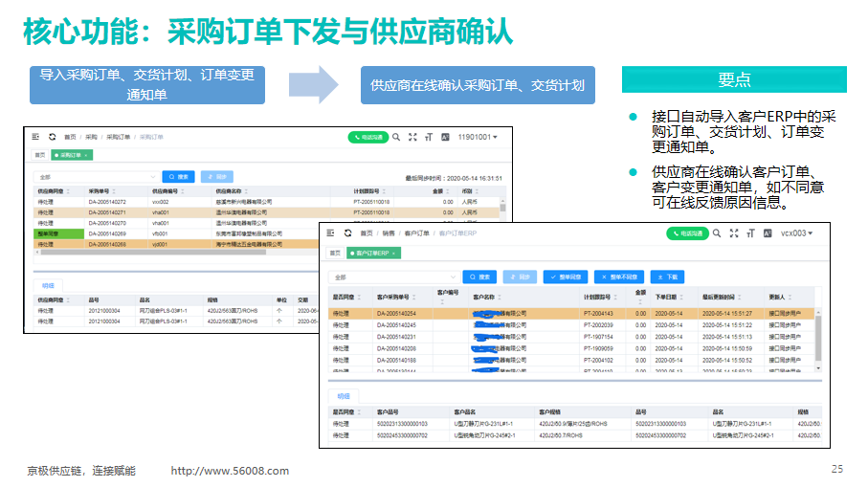Image resolution: width=868 pixels, height=487 pixels.
Task: Sort by 客户采购单号 column sort icon
Action: point(414,298)
